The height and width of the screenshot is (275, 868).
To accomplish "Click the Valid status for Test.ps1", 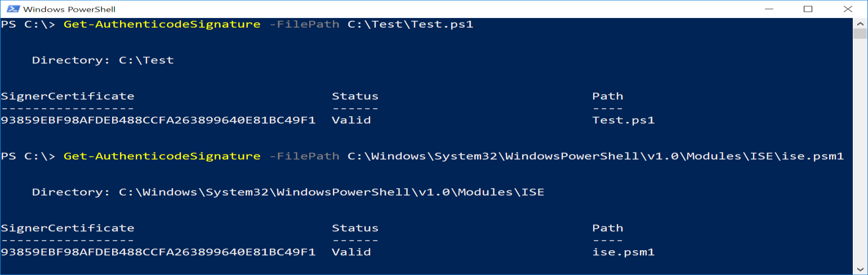I will pos(351,121).
